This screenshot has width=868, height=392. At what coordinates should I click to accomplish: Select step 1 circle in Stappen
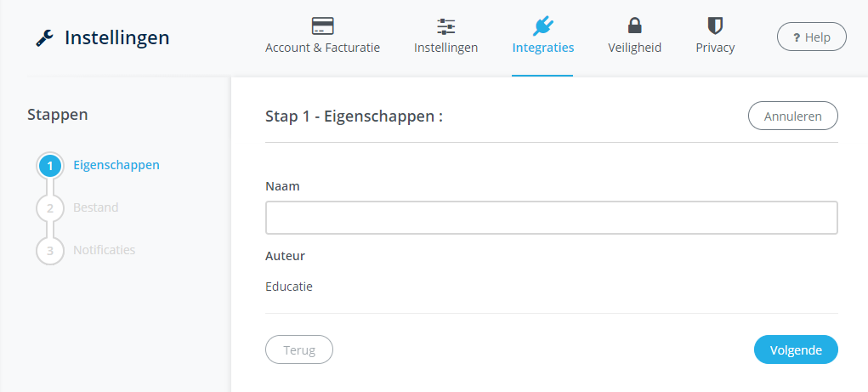click(x=50, y=166)
